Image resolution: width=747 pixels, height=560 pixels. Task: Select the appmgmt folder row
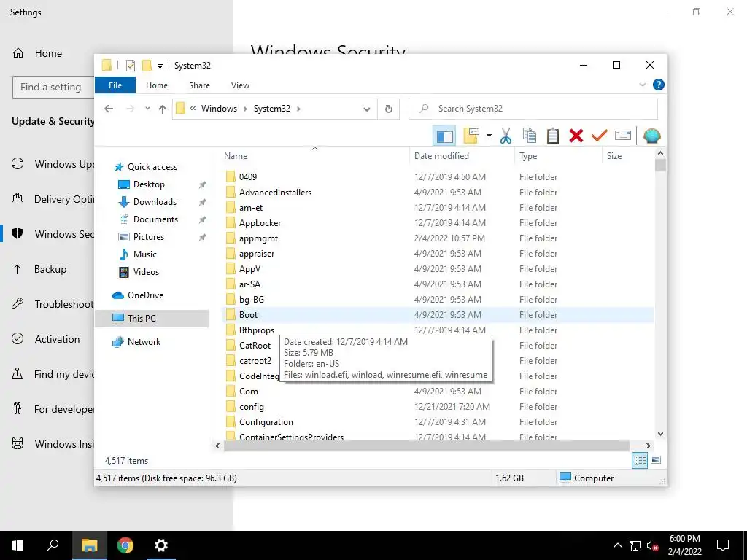pos(438,238)
